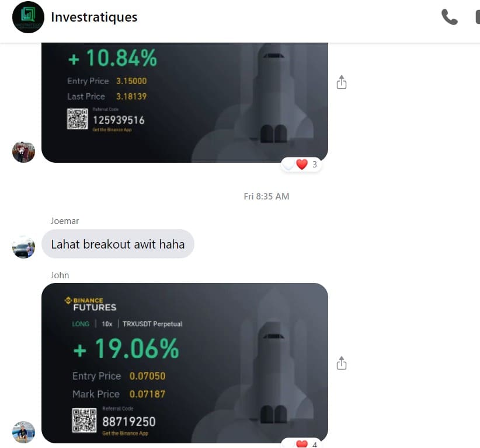Screen dimensions: 480x448
Task: Open the TRXUSDT Perpetual futures image
Action: point(185,363)
